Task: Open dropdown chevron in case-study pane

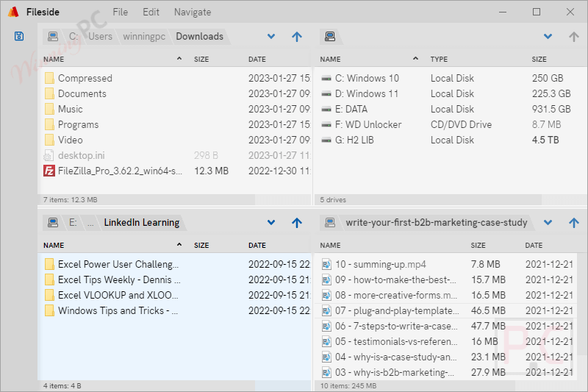Action: tap(548, 222)
